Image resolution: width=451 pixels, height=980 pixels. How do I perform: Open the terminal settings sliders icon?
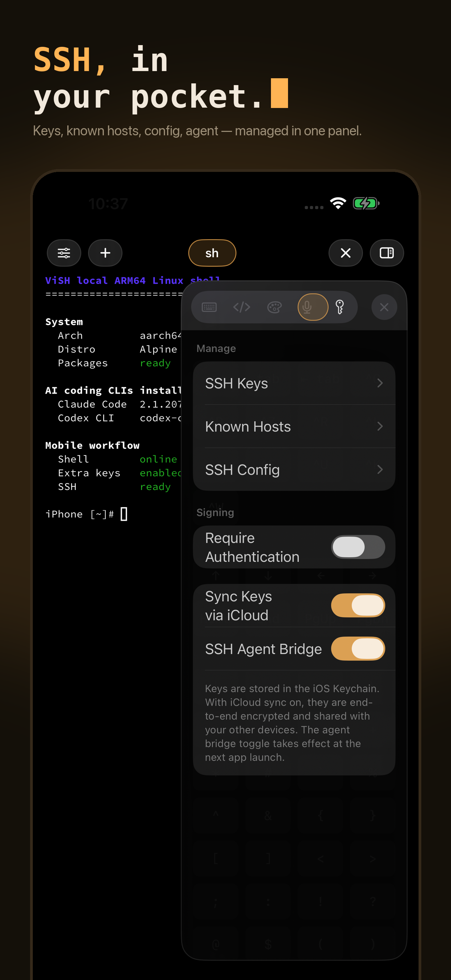[x=64, y=253]
